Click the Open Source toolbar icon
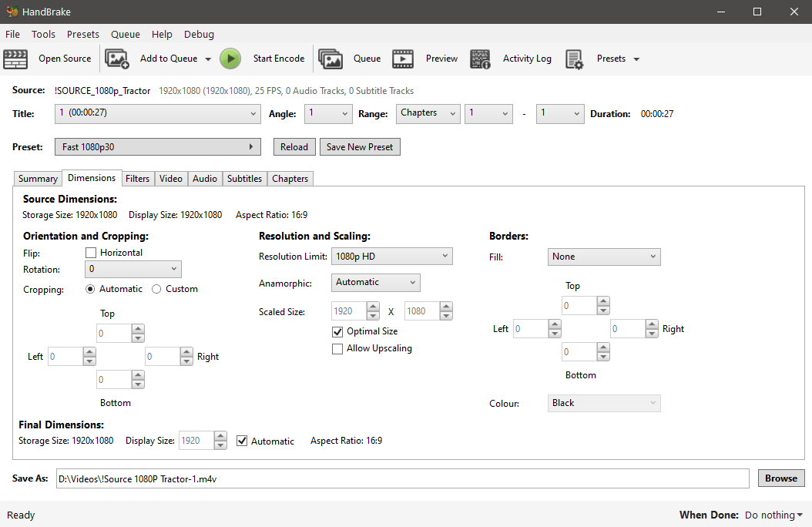The image size is (812, 527). 15,59
